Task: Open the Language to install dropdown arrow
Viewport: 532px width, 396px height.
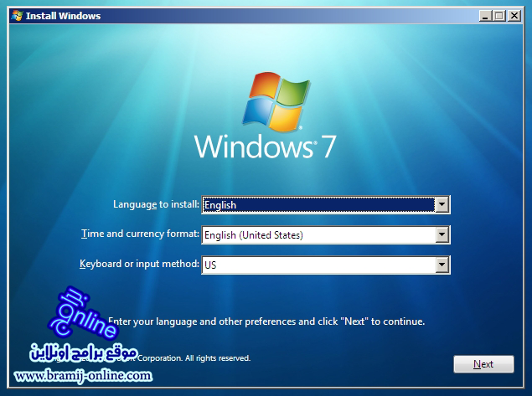Action: [442, 204]
